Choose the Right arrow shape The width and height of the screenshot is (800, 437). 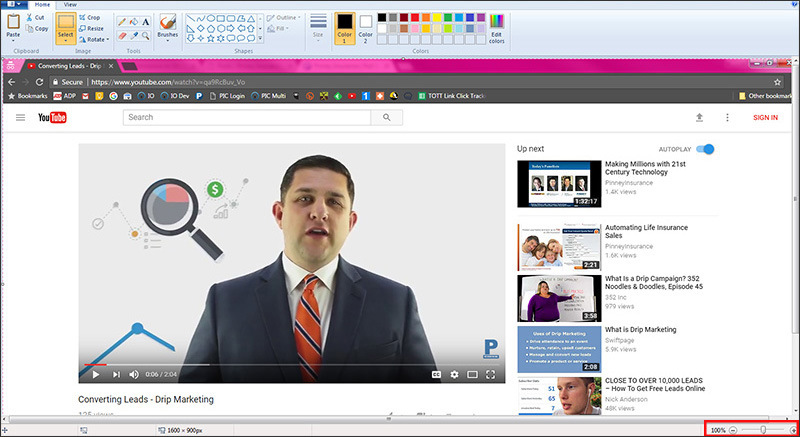click(x=231, y=29)
